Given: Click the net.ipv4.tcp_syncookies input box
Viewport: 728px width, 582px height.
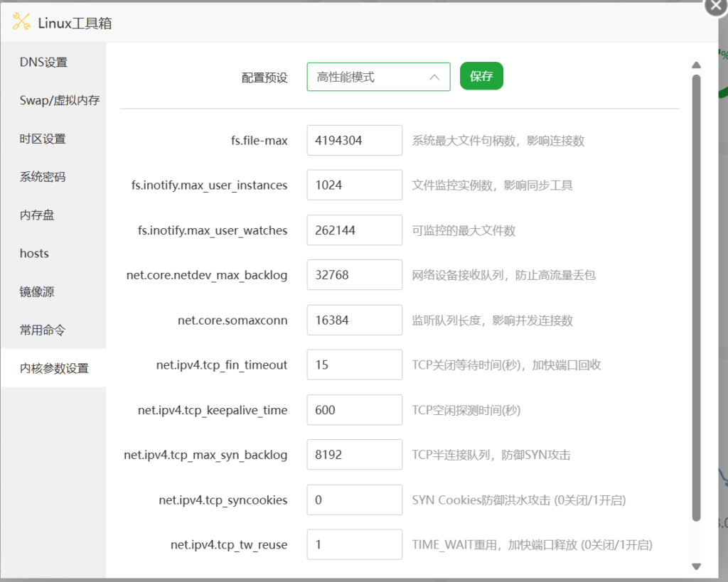Looking at the screenshot, I should 354,500.
